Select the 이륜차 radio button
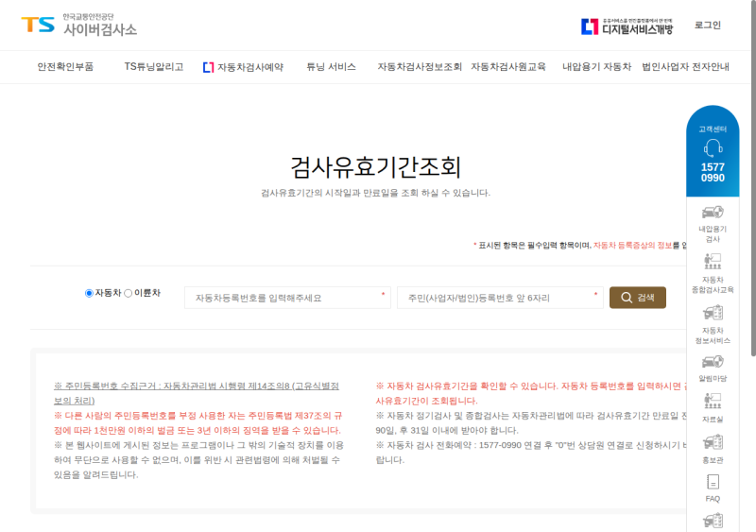The width and height of the screenshot is (756, 532). (x=129, y=293)
